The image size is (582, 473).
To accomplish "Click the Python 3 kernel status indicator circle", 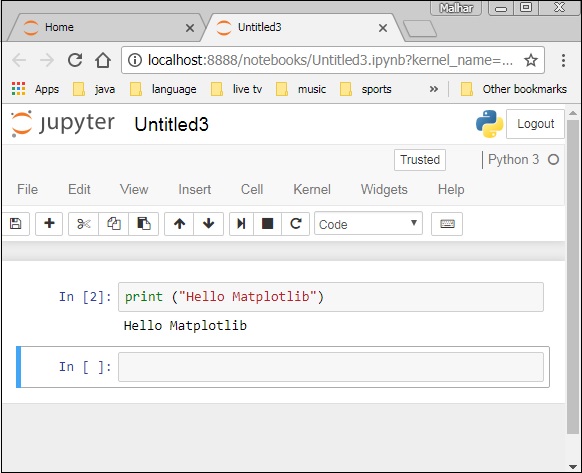I will [x=553, y=160].
